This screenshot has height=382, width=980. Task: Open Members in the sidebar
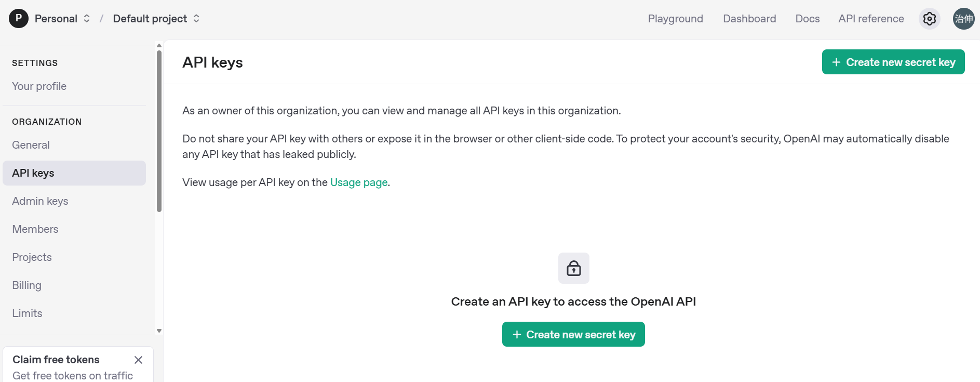[74, 229]
